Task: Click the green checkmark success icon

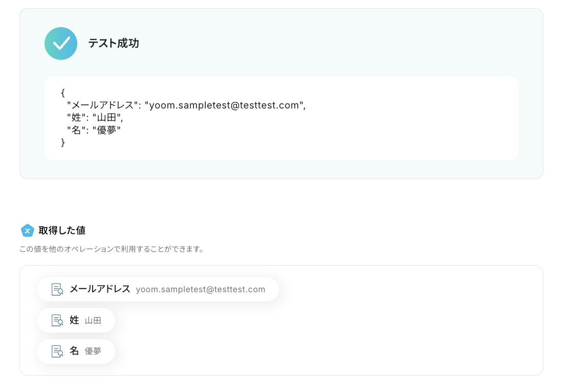Action: click(x=61, y=43)
